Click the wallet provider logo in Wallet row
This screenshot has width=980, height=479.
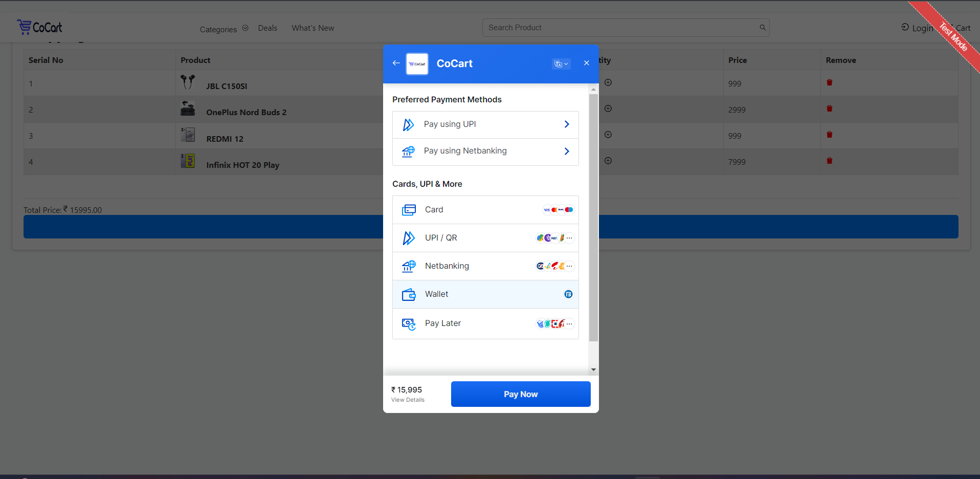[568, 294]
